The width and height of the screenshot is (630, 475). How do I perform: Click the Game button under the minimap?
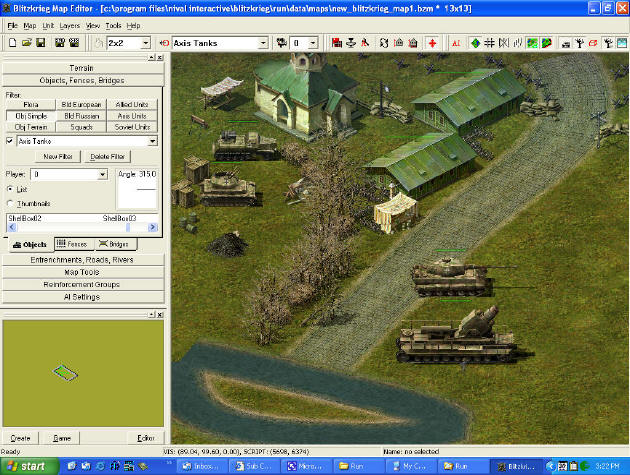click(x=62, y=438)
